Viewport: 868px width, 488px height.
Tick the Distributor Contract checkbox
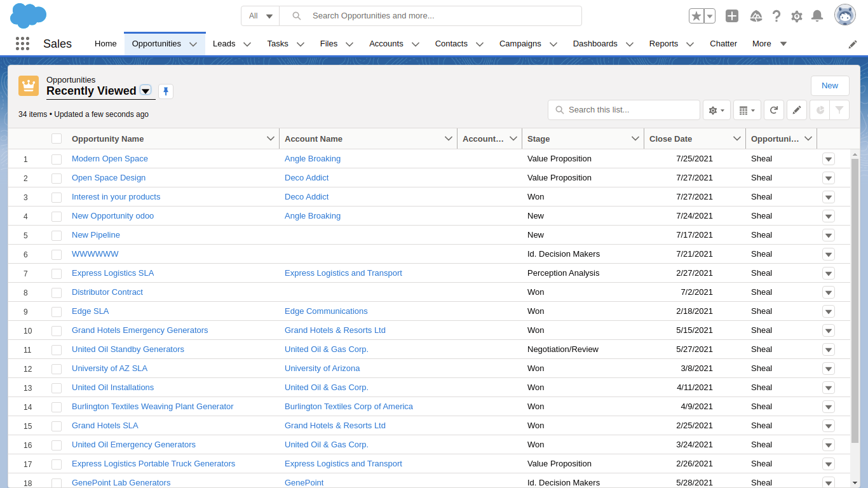[x=57, y=292]
